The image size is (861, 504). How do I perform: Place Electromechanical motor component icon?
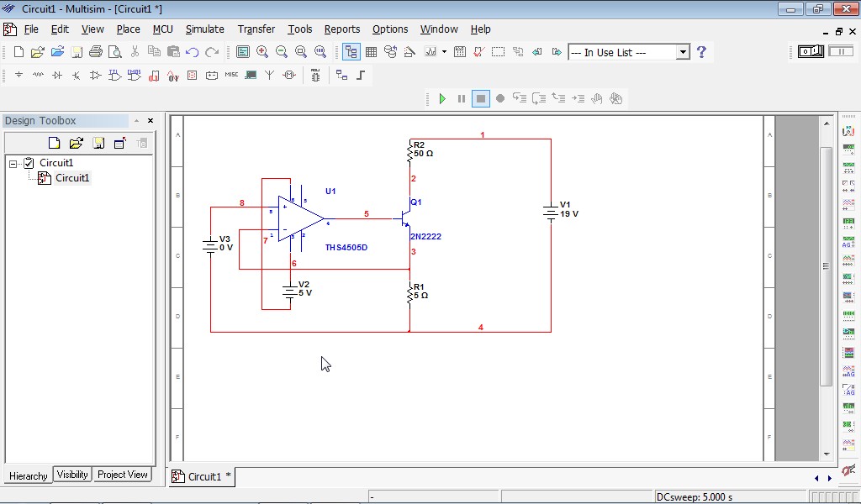coord(289,75)
